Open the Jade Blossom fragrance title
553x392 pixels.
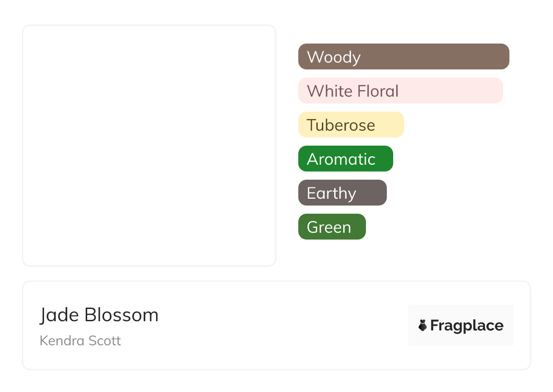99,315
